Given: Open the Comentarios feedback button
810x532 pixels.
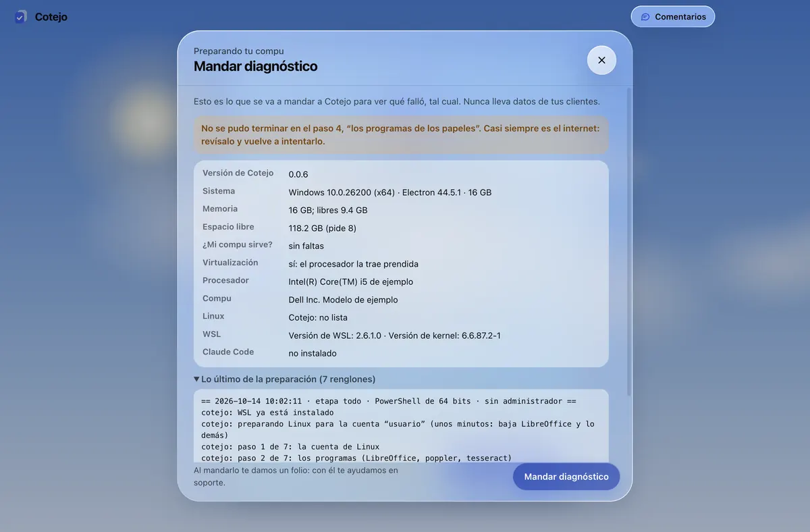Looking at the screenshot, I should [x=673, y=17].
